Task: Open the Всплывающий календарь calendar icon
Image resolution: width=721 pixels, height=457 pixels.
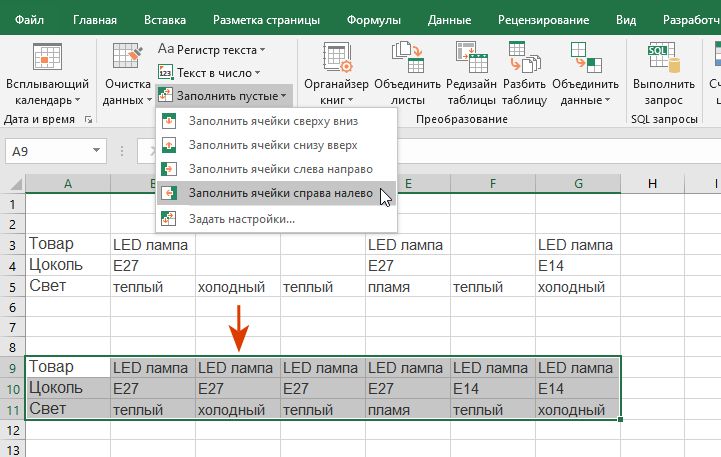Action: pos(47,60)
